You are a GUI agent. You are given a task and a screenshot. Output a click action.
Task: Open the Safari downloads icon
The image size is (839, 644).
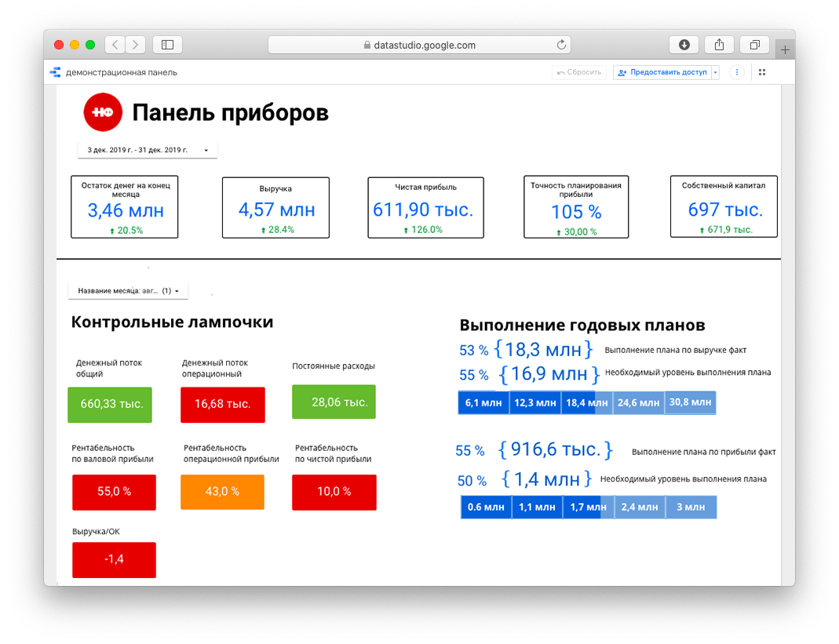pos(684,45)
